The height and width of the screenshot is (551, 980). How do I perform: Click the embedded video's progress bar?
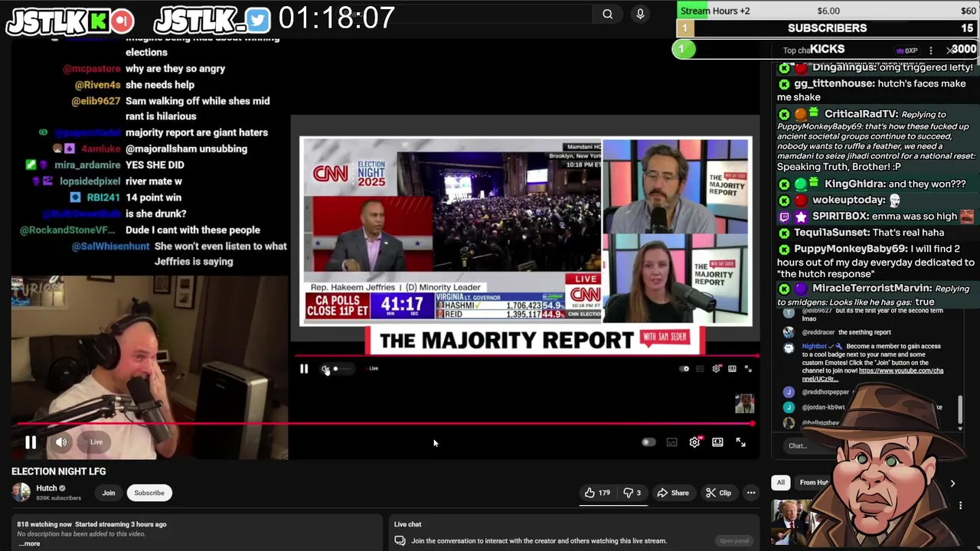(527, 356)
